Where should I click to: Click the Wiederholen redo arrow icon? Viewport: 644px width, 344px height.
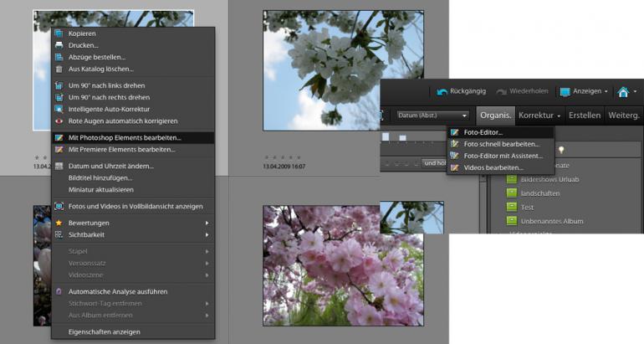tap(503, 91)
